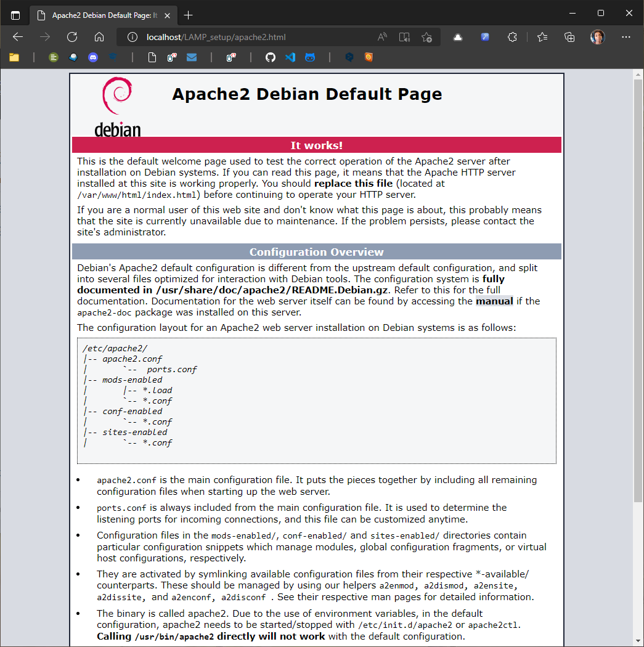Click the Debian swirl logo
This screenshot has height=647, width=644.
[118, 96]
